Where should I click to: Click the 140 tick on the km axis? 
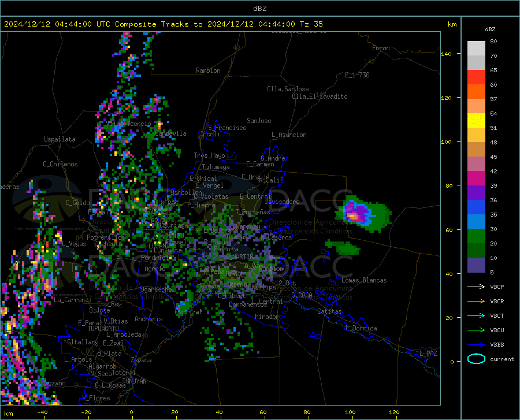pyautogui.click(x=446, y=54)
